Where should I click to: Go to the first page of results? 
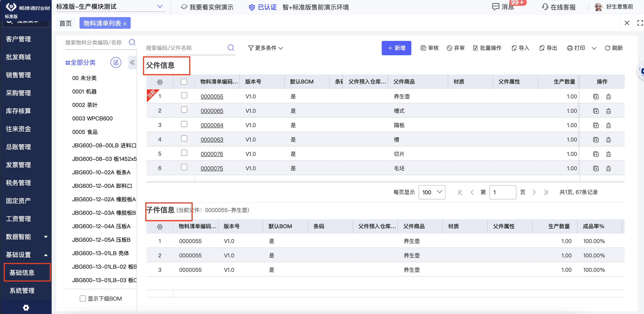460,192
